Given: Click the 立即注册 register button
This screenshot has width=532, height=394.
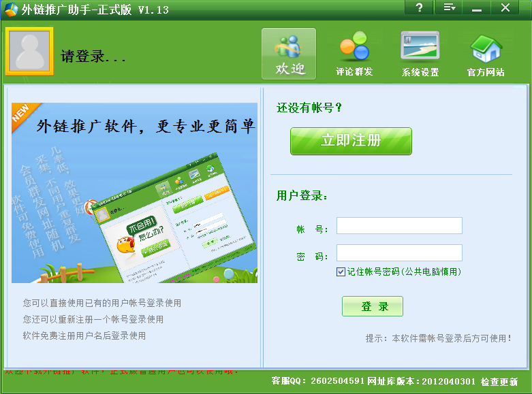Looking at the screenshot, I should pos(351,141).
